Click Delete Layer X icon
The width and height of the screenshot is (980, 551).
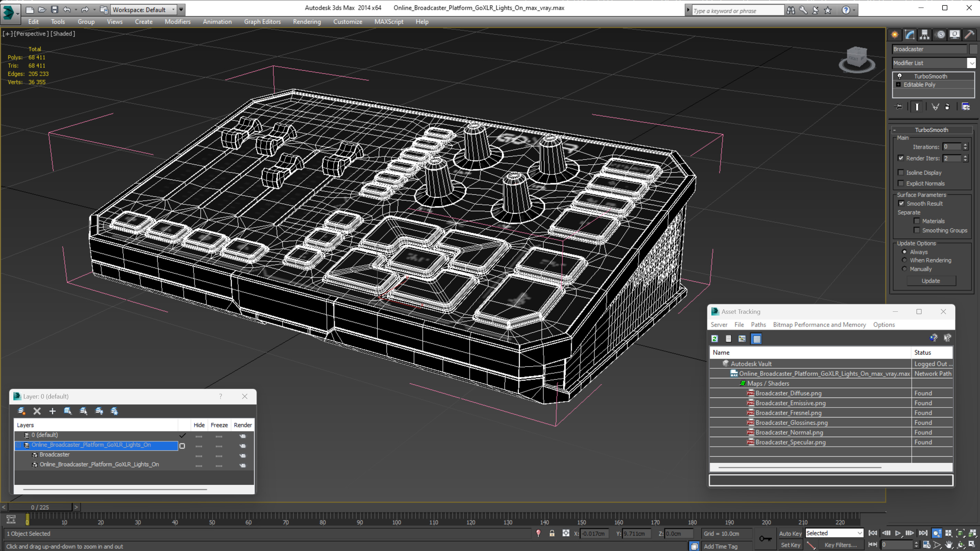37,411
